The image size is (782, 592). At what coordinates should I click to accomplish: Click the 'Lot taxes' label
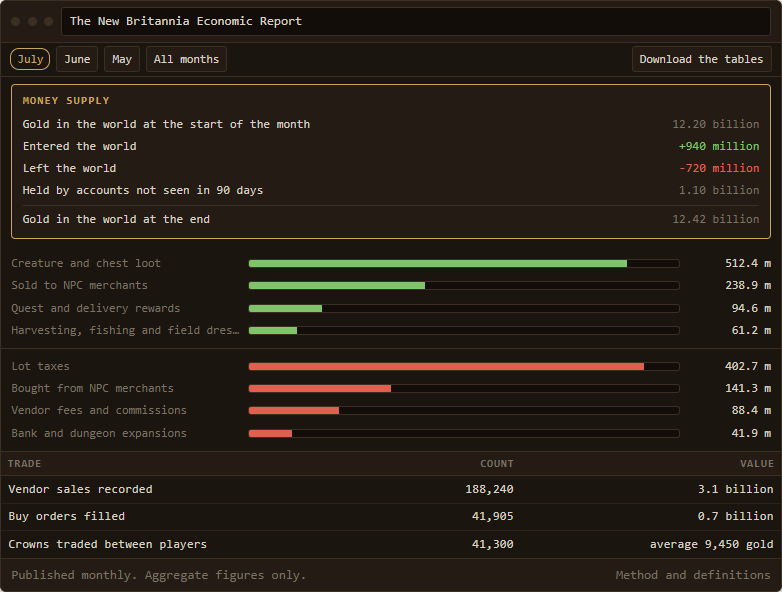pyautogui.click(x=40, y=366)
